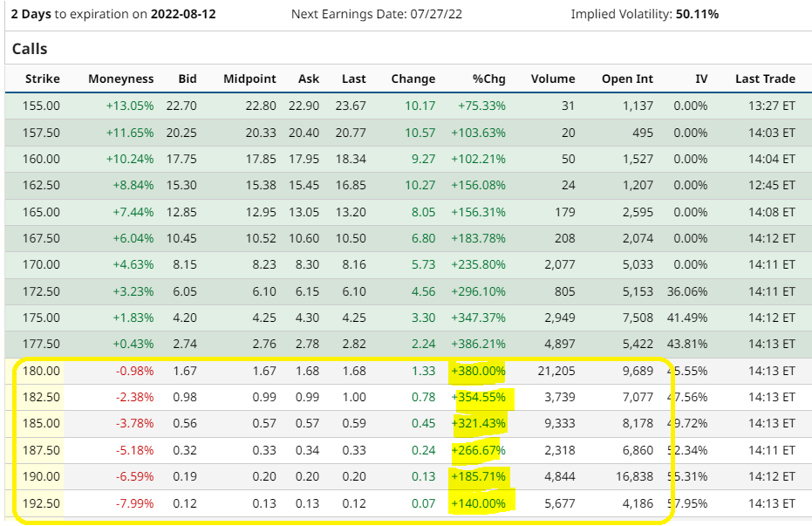Screen dimensions: 812x526
Task: Click the Last Trade column header
Action: pos(765,79)
